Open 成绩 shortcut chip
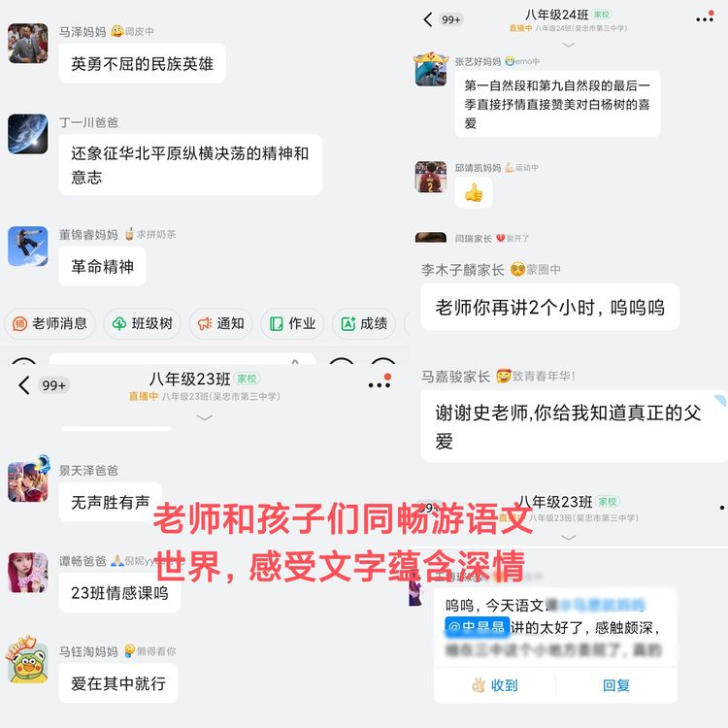Screen dimensions: 728x728 point(364,323)
